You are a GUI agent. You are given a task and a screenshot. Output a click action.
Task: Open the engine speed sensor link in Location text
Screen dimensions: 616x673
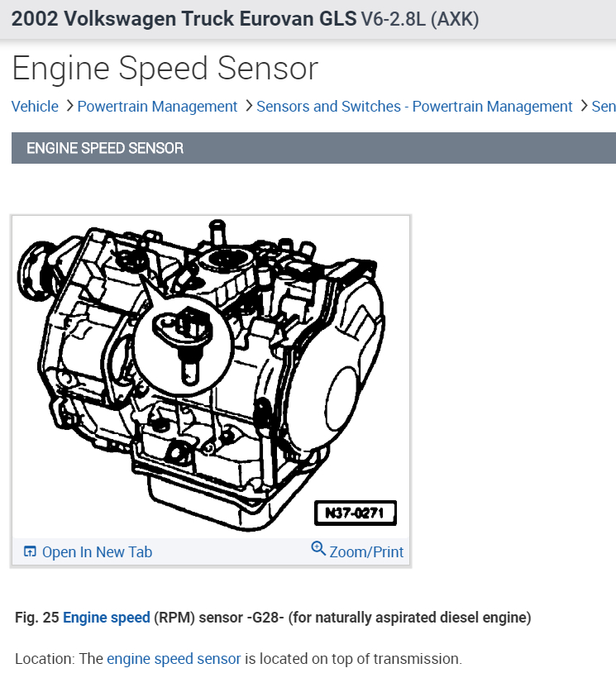(174, 659)
